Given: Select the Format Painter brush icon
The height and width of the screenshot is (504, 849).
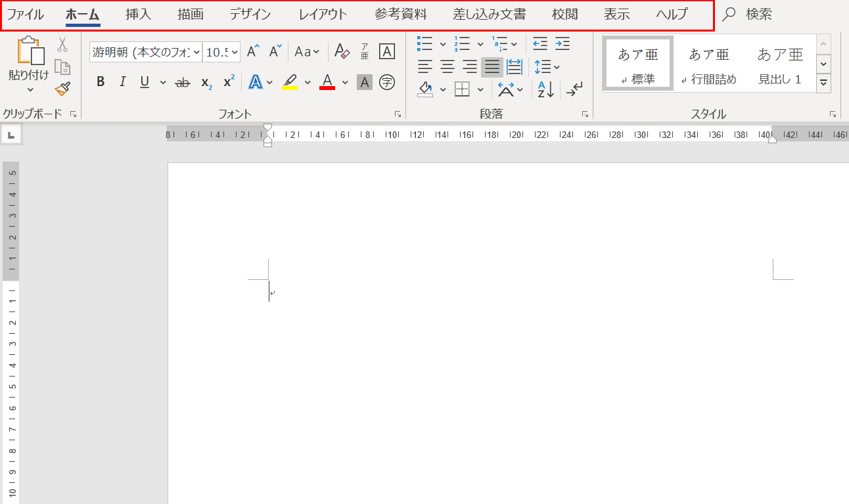Looking at the screenshot, I should click(x=62, y=89).
